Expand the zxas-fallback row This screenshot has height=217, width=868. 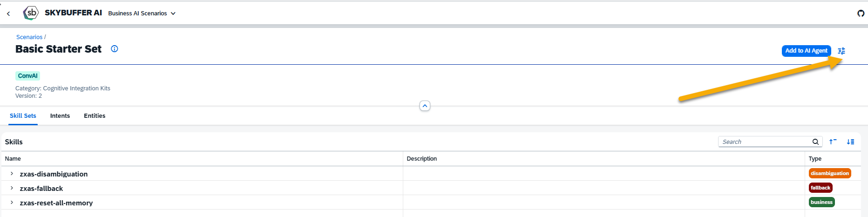coord(12,188)
